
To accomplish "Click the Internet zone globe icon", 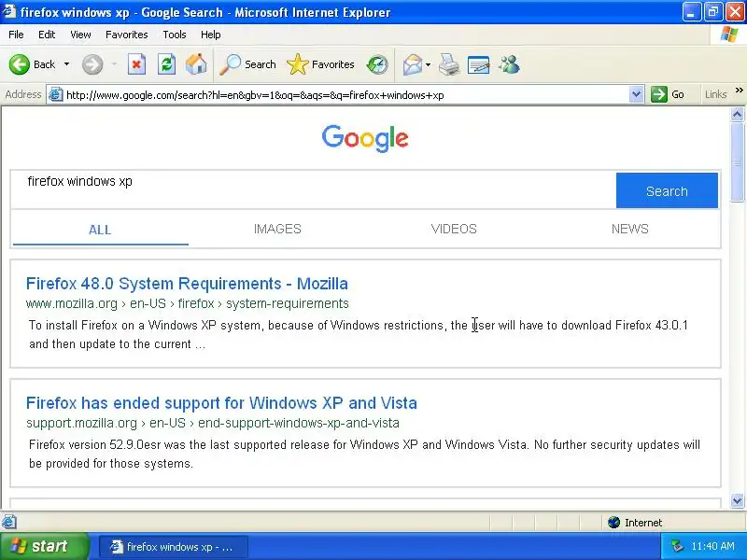I will pos(613,523).
